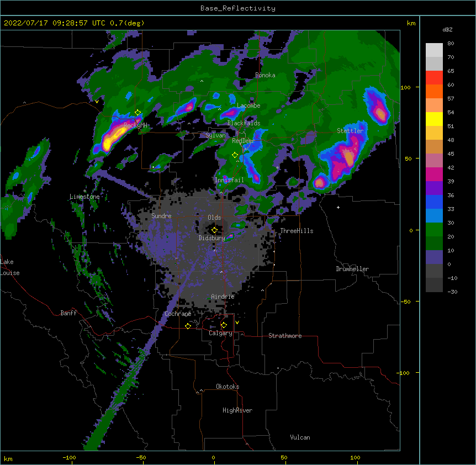Select the Drumheller city label

[x=352, y=269]
